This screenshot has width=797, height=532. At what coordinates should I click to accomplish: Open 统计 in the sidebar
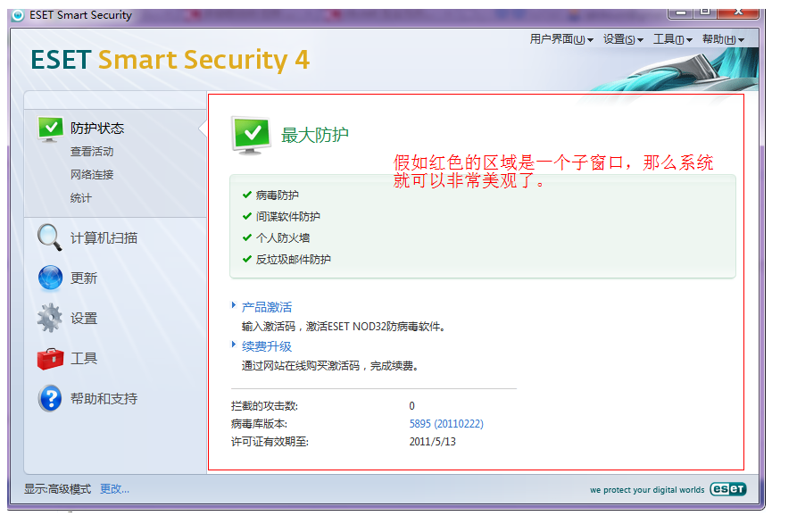tap(81, 198)
